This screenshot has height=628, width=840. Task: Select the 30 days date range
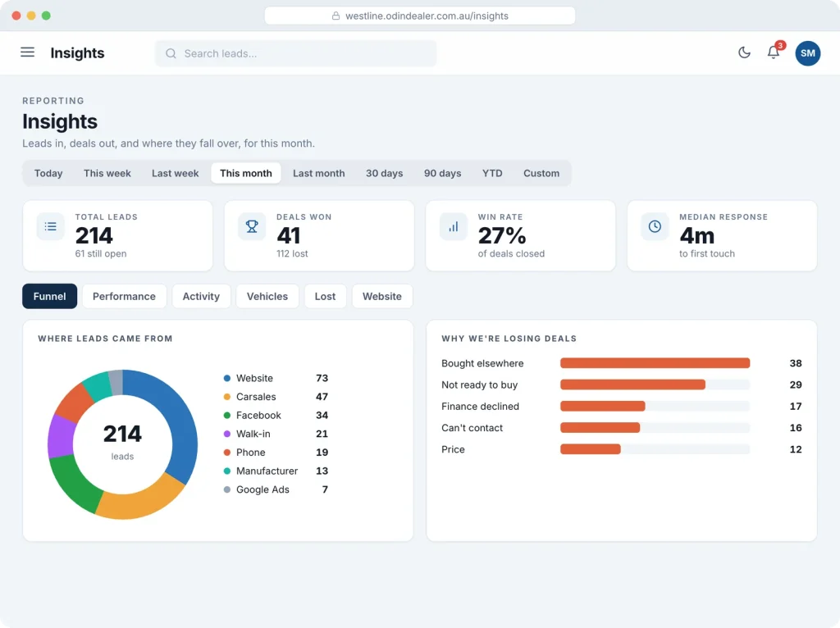384,174
